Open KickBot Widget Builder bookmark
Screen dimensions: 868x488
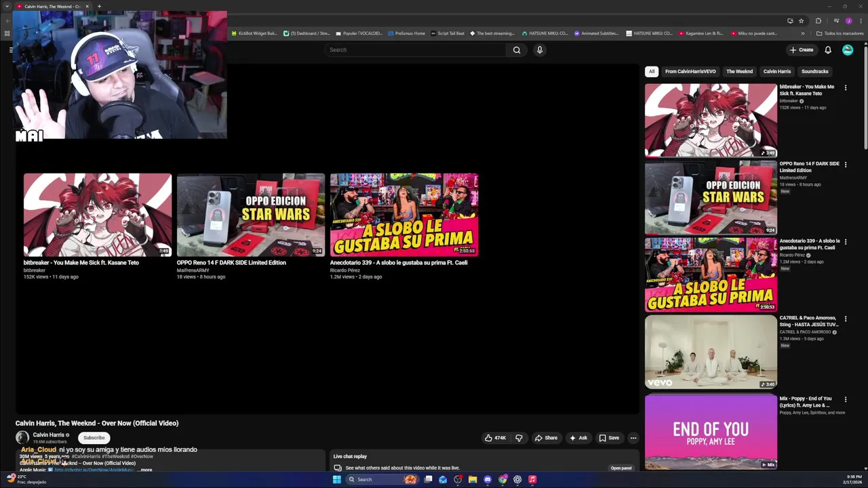[x=254, y=33]
